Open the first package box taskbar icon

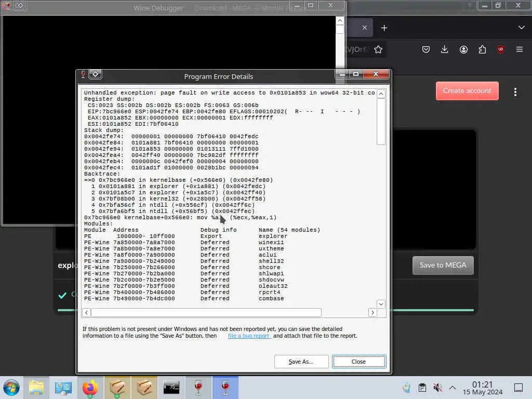pyautogui.click(x=117, y=388)
